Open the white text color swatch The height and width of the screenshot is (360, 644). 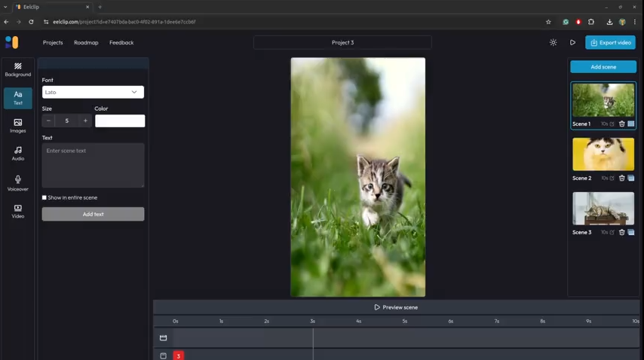point(120,121)
